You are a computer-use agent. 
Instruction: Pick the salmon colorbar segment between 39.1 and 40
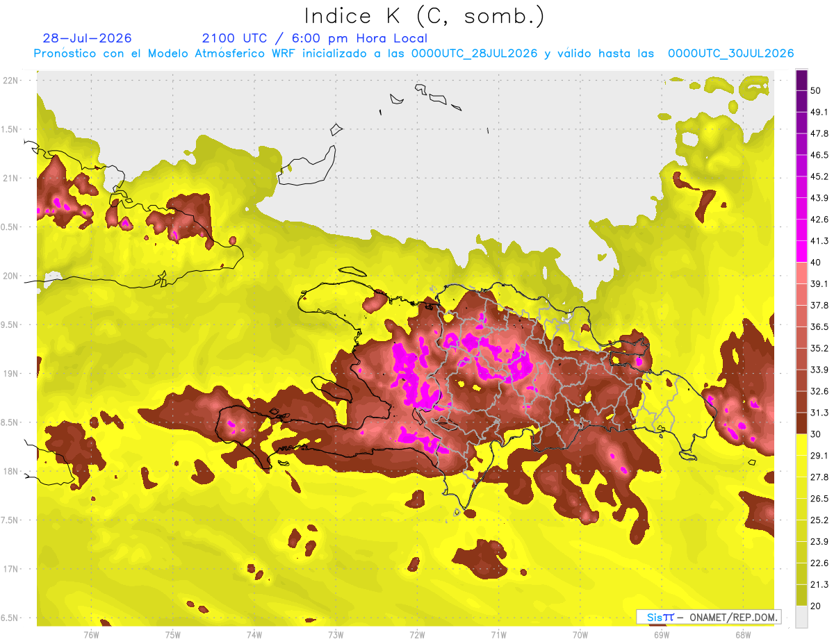pos(801,273)
